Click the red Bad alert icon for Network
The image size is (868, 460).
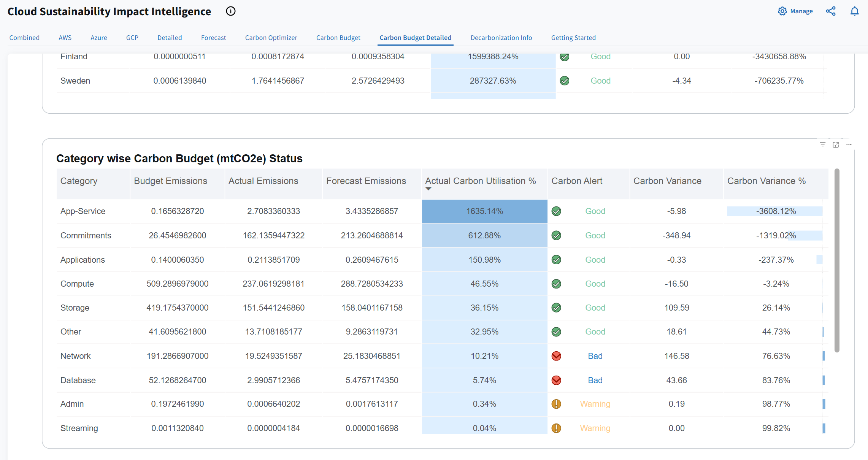pyautogui.click(x=556, y=356)
